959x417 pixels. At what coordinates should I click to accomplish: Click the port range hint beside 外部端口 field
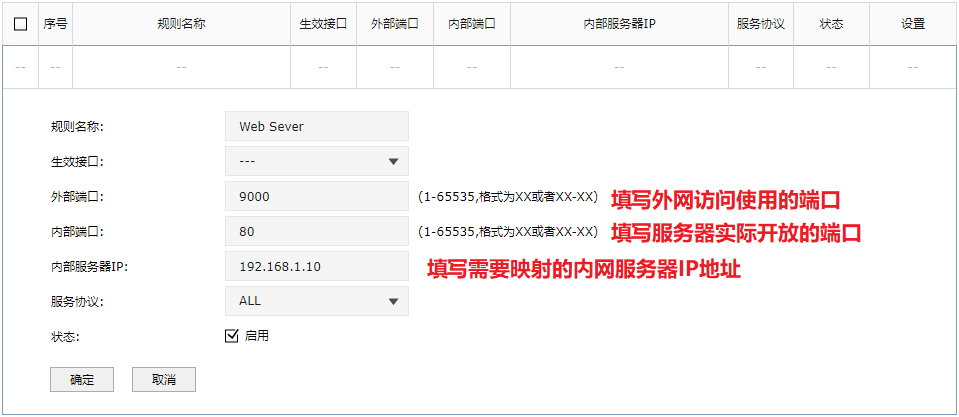click(x=508, y=197)
